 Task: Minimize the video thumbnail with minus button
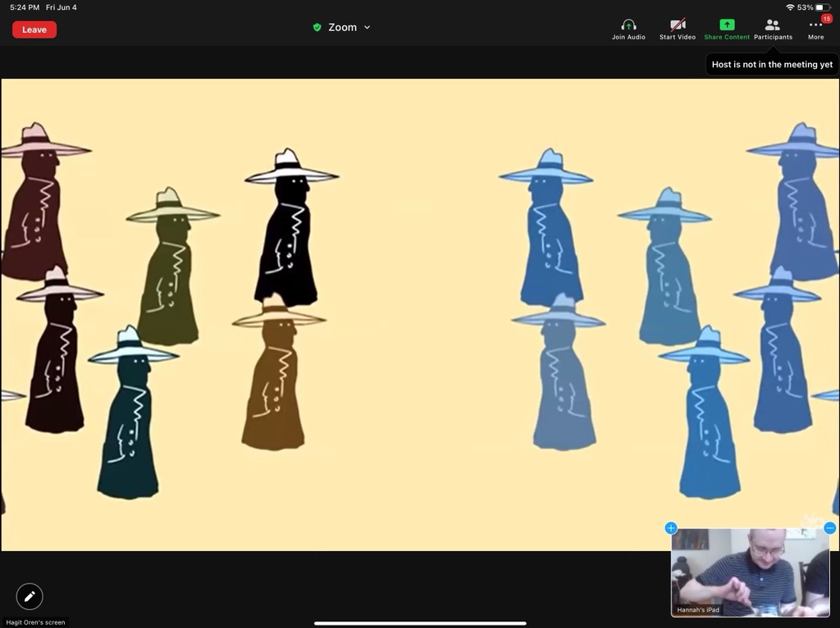pos(830,528)
